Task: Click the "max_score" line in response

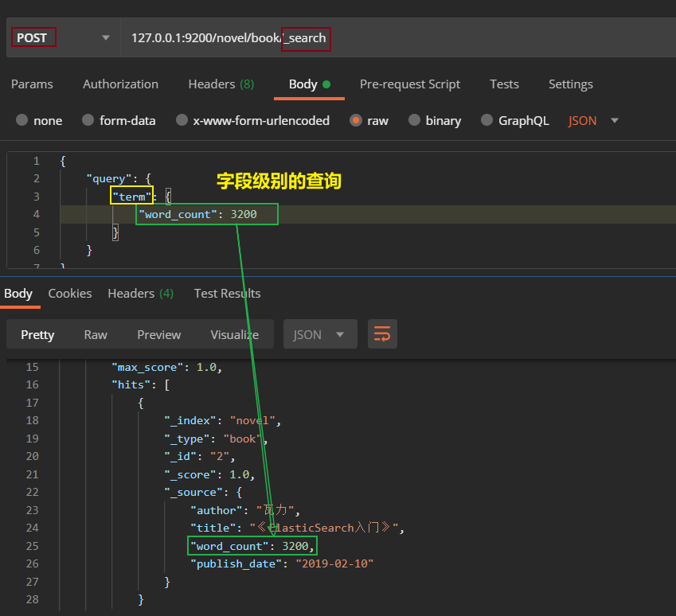Action: [167, 367]
